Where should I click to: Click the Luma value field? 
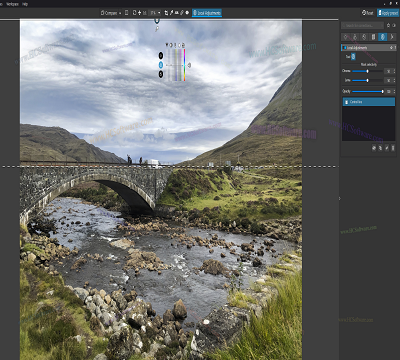pyautogui.click(x=388, y=80)
